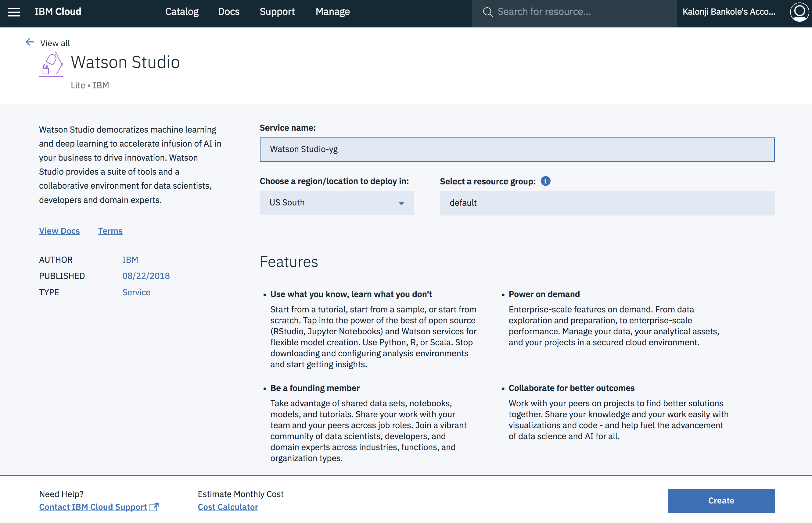Open the Cost Calculator link
812x523 pixels.
(228, 507)
